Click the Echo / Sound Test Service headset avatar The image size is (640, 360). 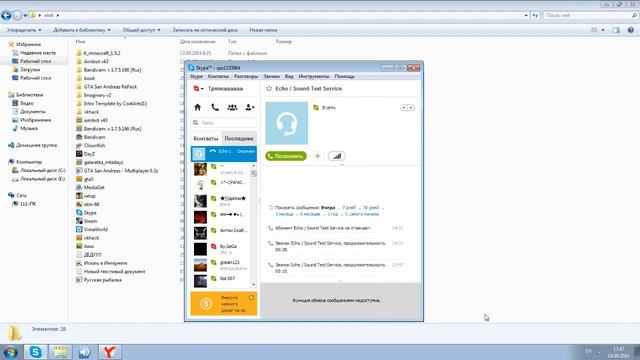pos(287,123)
